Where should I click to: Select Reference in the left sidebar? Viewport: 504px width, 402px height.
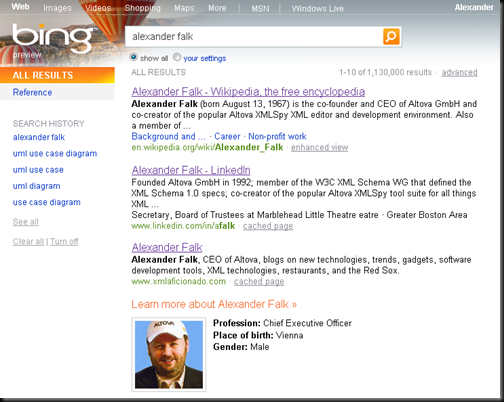click(32, 92)
